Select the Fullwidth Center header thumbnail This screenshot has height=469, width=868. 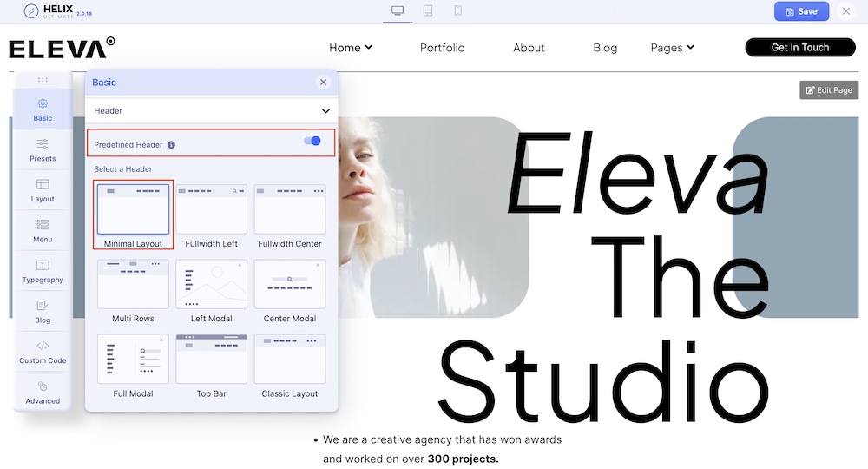point(290,209)
